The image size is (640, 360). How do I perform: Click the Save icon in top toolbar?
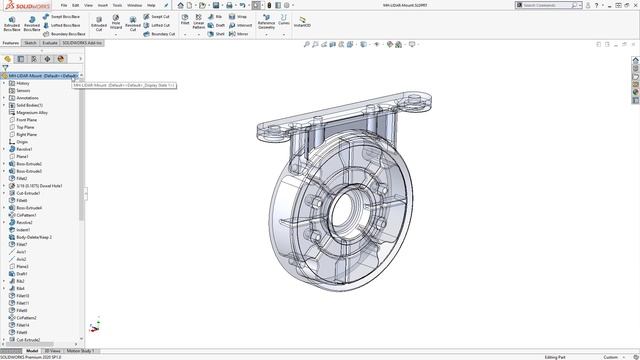tap(216, 5)
